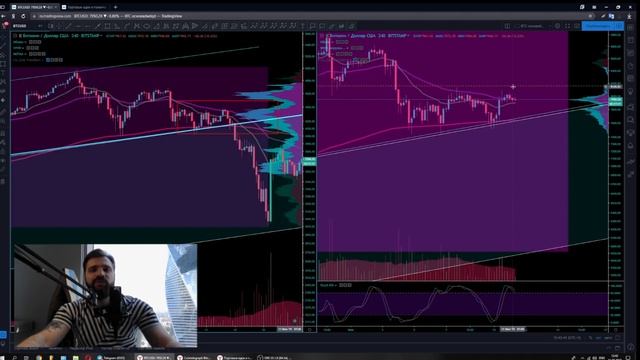The image size is (640, 360).
Task: Open chart settings gear in top bar
Action: (558, 26)
